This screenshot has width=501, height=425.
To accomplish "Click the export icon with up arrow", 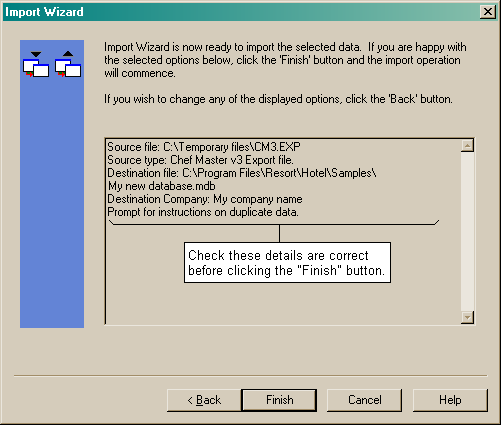I will coord(68,64).
